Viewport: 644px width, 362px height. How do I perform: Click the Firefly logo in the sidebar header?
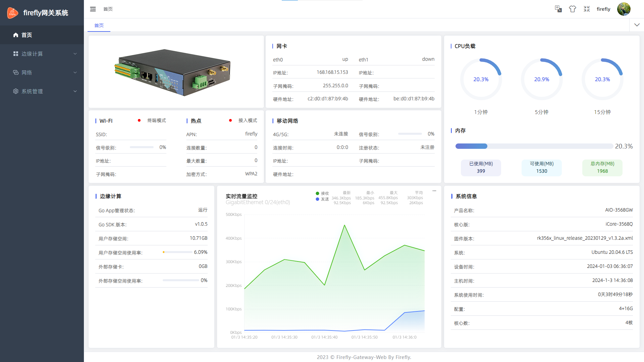tap(13, 13)
